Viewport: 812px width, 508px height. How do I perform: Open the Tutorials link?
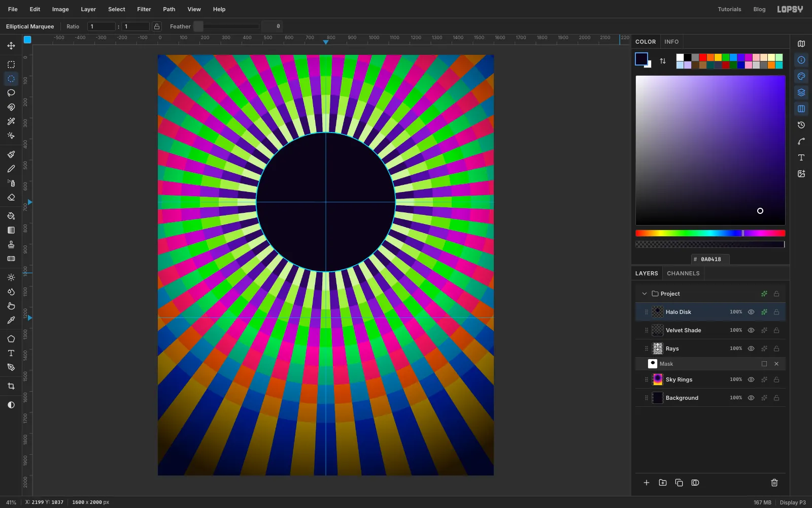click(x=729, y=9)
